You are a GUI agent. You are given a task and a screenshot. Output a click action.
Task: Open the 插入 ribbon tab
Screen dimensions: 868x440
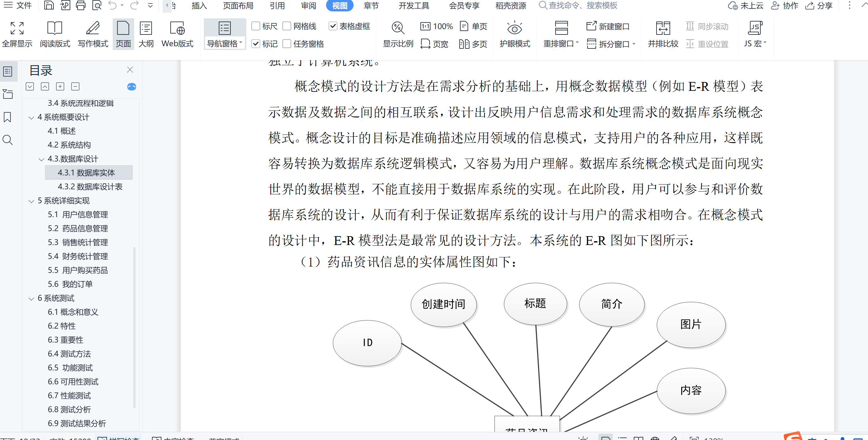[x=199, y=6]
